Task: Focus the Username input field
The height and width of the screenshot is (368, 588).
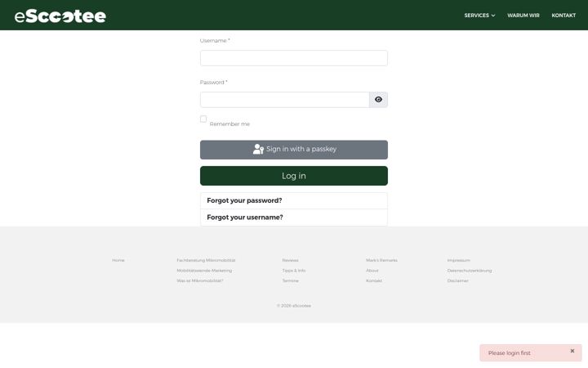Action: click(294, 58)
